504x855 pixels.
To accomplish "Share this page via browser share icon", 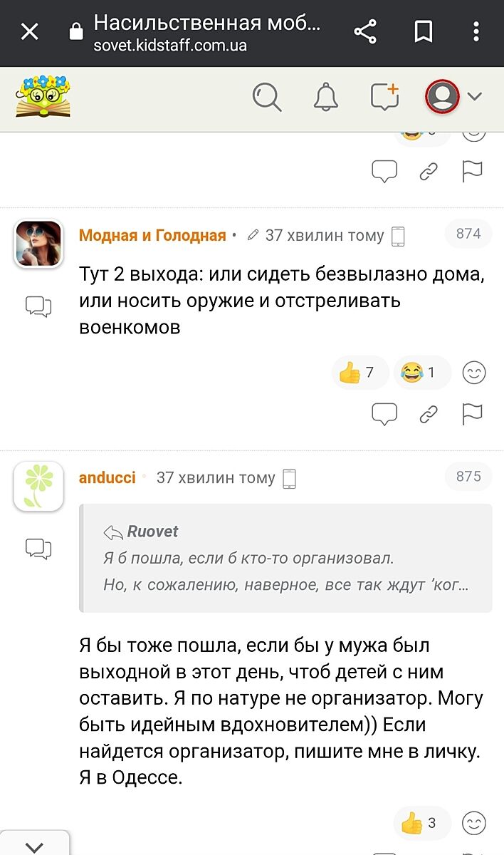I will click(365, 31).
